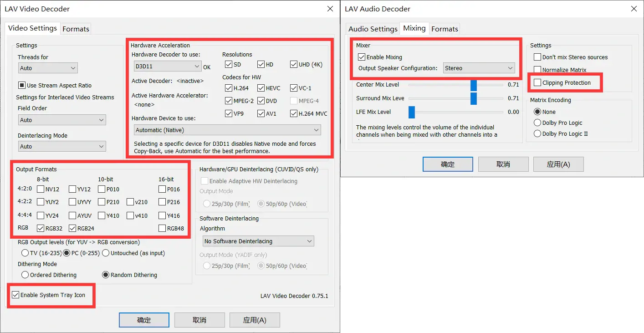Uncheck the HD resolution checkbox
Screen dimensions: 644x333
pos(261,64)
